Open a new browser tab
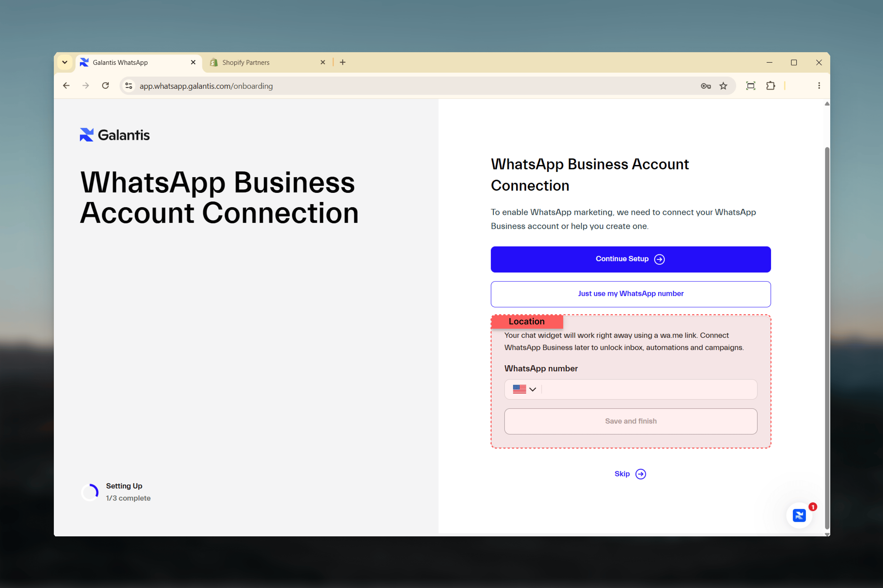 (343, 62)
